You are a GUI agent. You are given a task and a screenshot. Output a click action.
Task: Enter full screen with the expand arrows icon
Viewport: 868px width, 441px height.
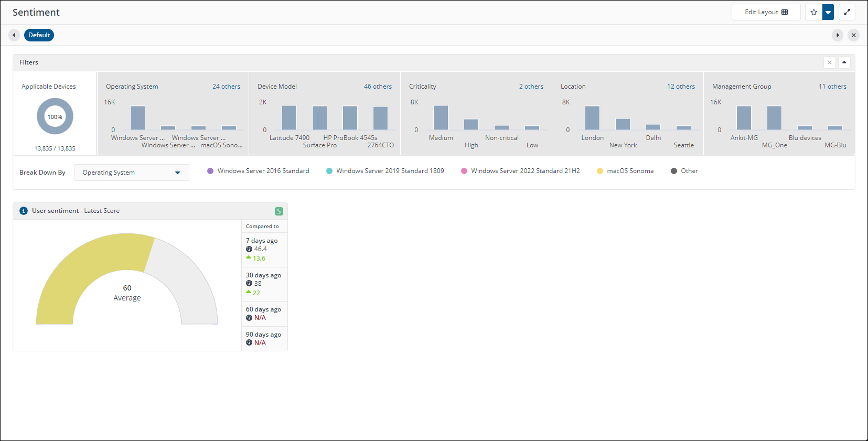point(847,12)
